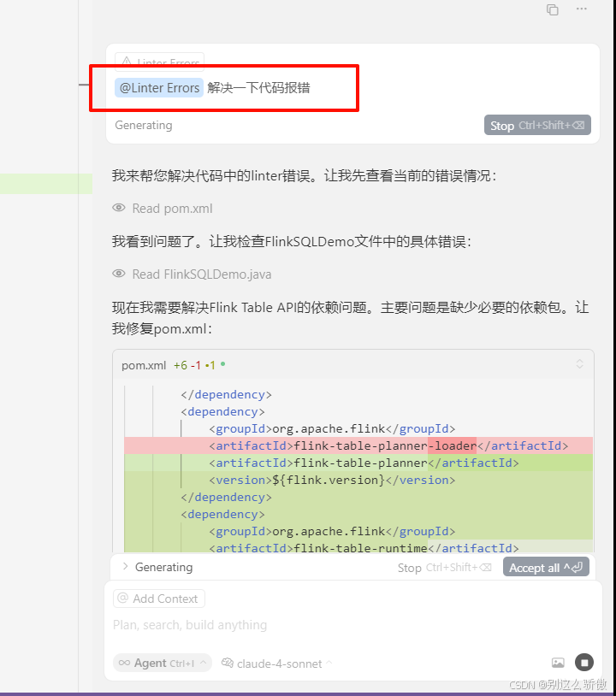Click the eye icon beside Read FlinkSQLDemo.java
The width and height of the screenshot is (616, 696).
click(119, 274)
